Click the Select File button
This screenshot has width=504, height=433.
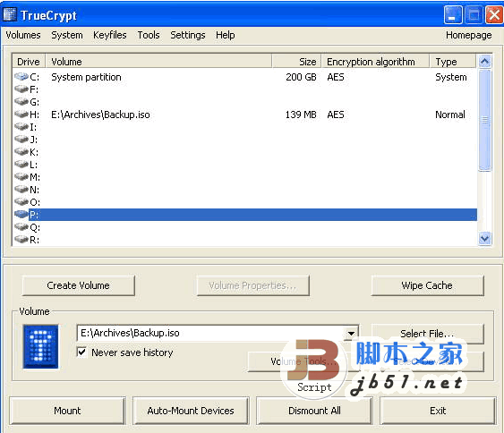(x=427, y=334)
